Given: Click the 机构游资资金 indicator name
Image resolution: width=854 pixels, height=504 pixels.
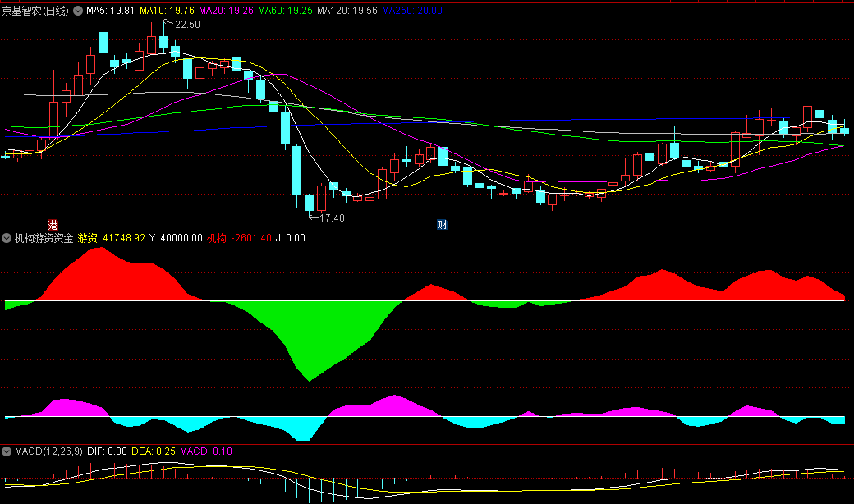Looking at the screenshot, I should [44, 238].
